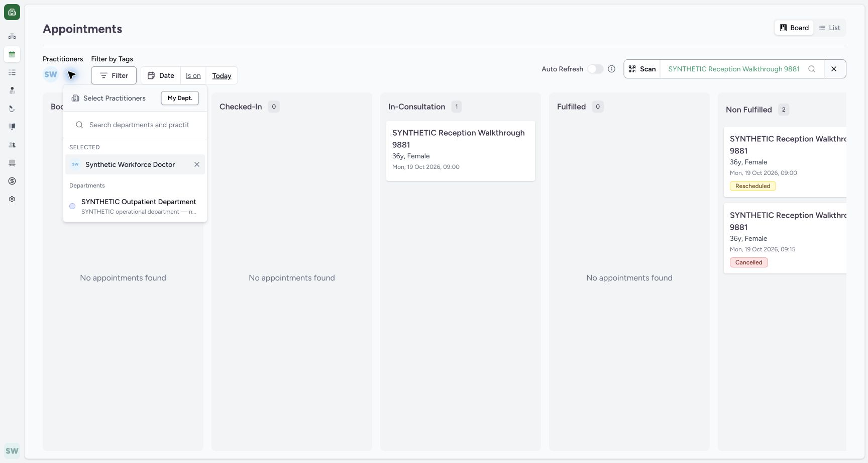868x463 pixels.
Task: Change the 'Today' date value
Action: coord(222,75)
